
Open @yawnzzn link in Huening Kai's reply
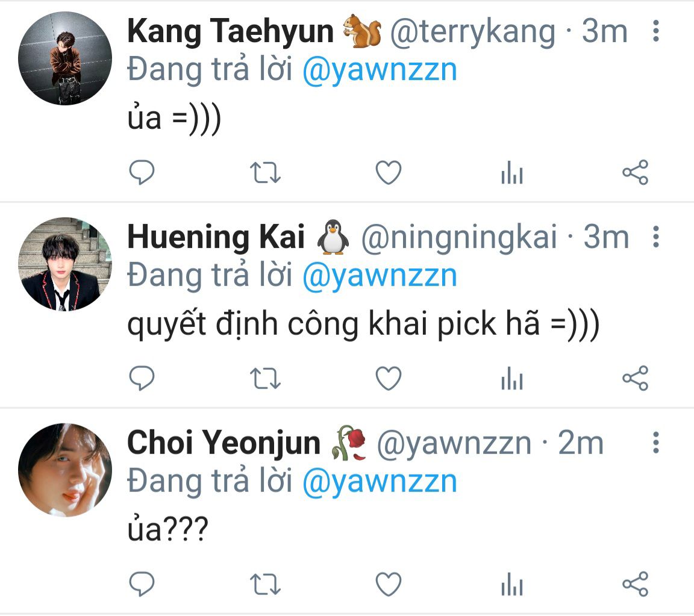380,276
